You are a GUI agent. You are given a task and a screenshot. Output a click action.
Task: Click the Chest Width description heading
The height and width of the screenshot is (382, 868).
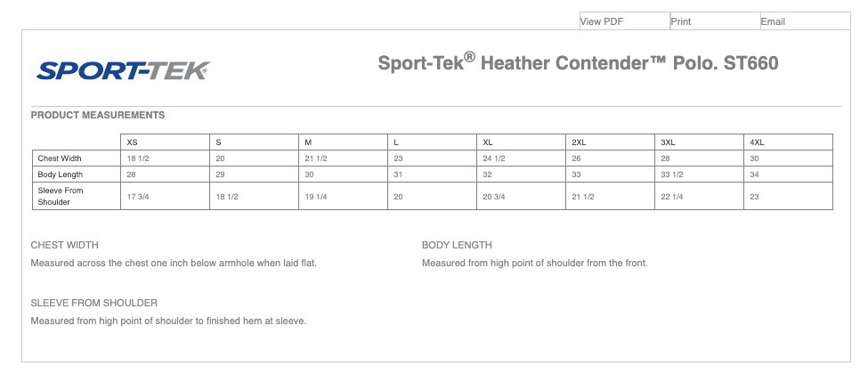pyautogui.click(x=64, y=245)
